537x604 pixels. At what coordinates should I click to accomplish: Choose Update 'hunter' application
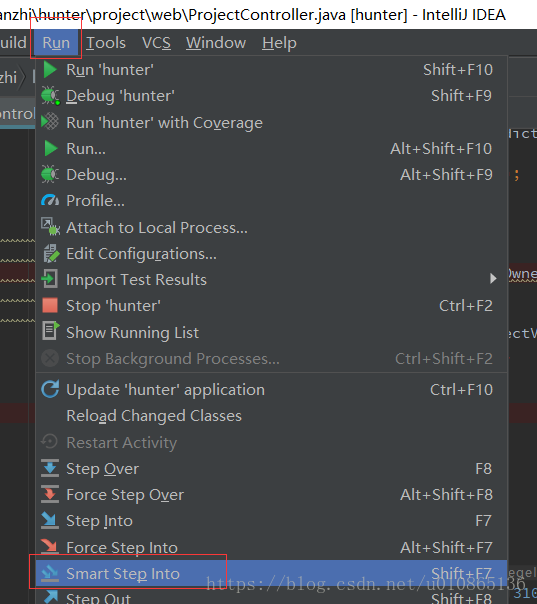(271, 390)
